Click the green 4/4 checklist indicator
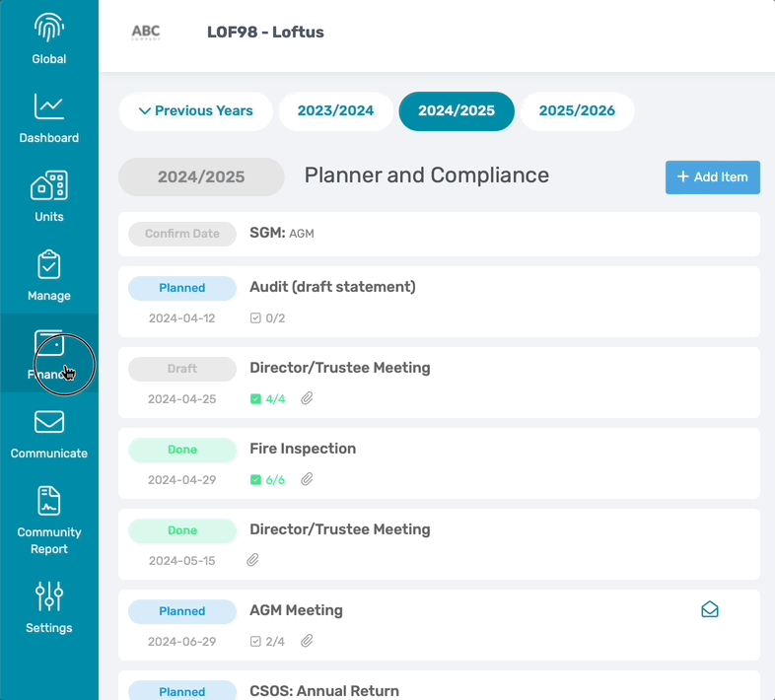Image resolution: width=775 pixels, height=700 pixels. pyautogui.click(x=267, y=399)
